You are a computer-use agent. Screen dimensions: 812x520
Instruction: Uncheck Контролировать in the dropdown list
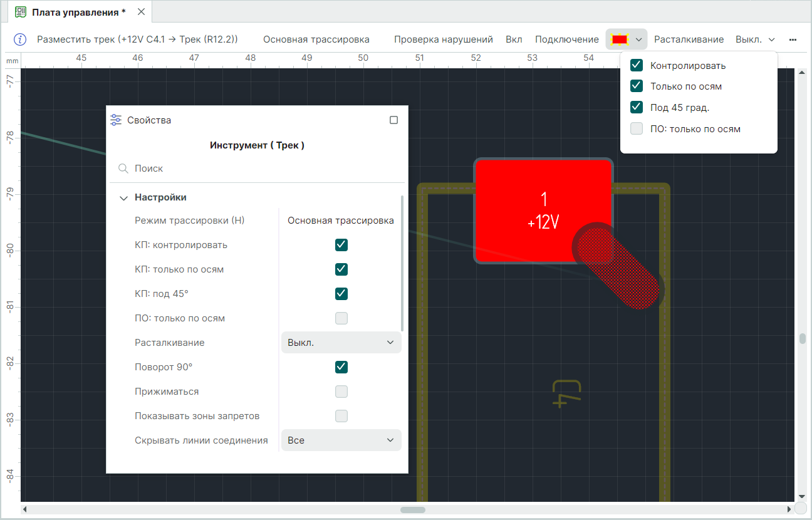point(637,65)
